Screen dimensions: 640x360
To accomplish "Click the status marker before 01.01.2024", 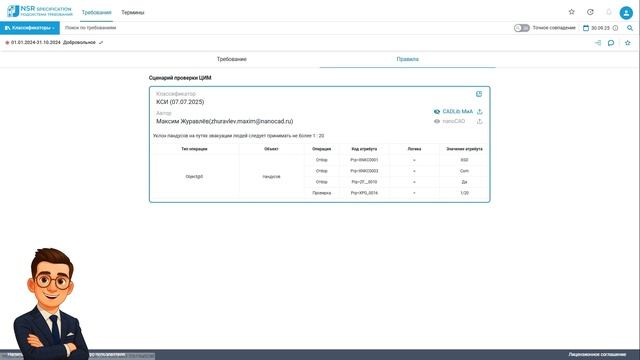I will pyautogui.click(x=7, y=42).
